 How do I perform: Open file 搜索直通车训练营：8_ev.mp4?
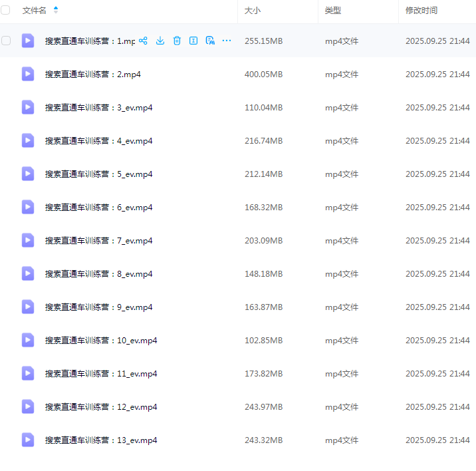(x=98, y=274)
